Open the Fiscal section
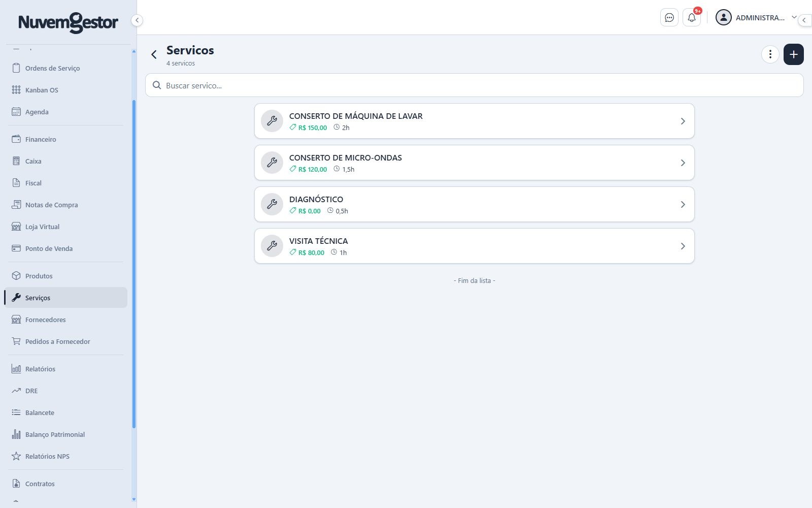Image resolution: width=812 pixels, height=508 pixels. (x=66, y=183)
